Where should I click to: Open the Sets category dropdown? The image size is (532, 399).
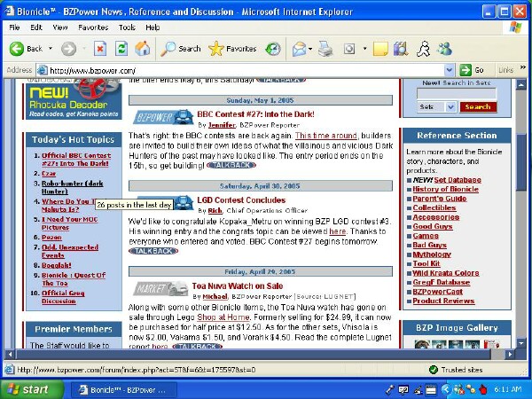[x=436, y=107]
